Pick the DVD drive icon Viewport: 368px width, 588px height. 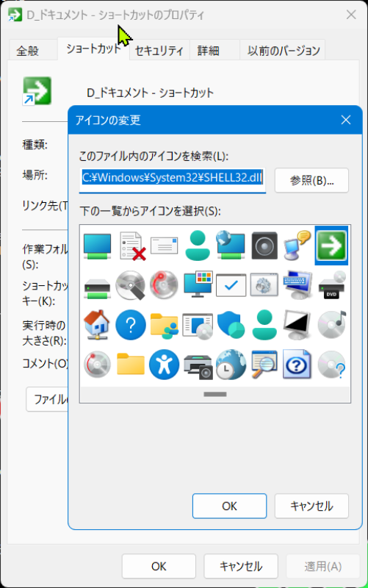pyautogui.click(x=332, y=285)
